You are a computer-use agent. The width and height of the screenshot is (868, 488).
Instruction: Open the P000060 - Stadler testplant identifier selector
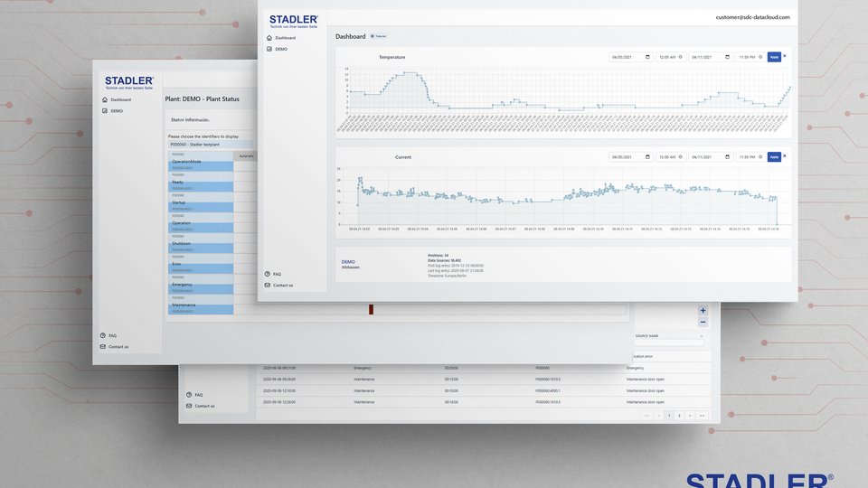point(212,145)
